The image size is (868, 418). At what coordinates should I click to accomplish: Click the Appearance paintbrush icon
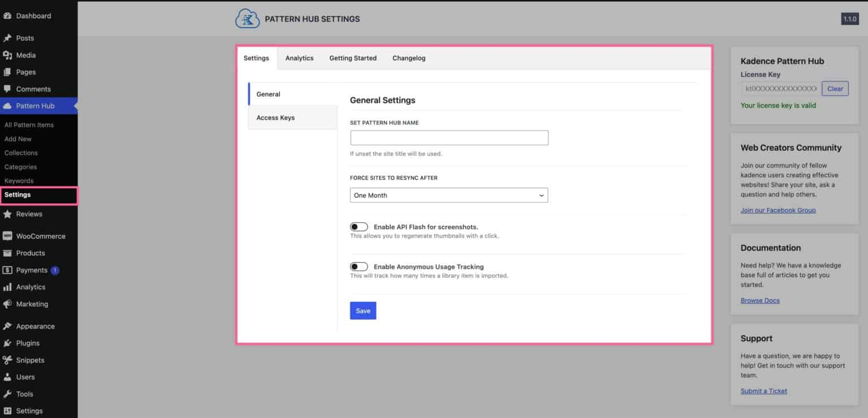click(7, 326)
